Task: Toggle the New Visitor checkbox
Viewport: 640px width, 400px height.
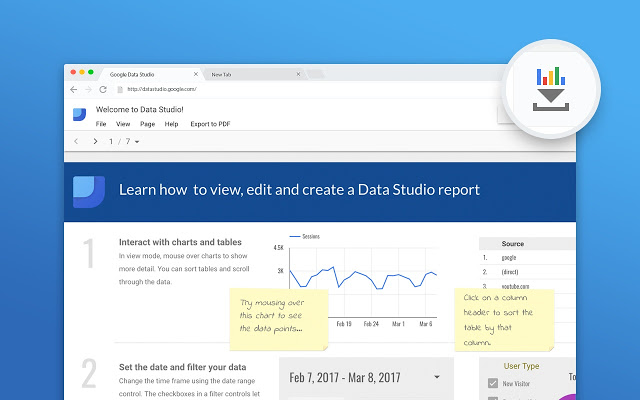Action: [493, 383]
